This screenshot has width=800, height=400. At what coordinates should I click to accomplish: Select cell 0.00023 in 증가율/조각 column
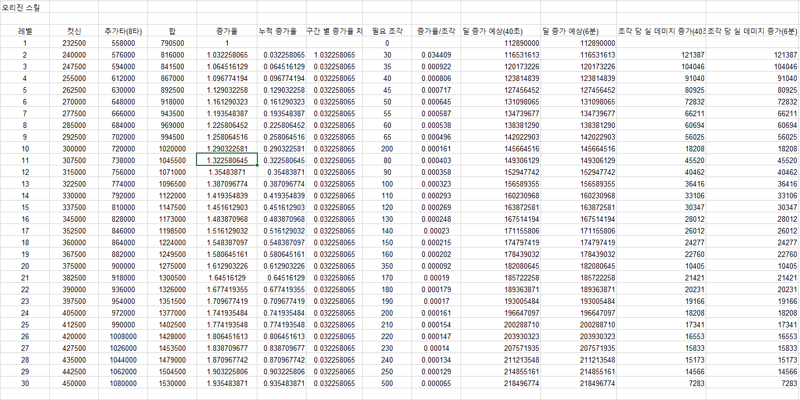[x=436, y=231]
